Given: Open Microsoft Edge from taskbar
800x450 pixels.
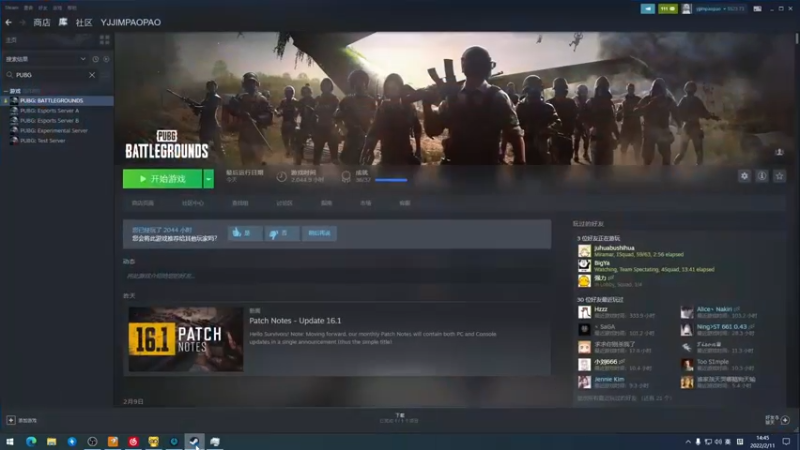Looking at the screenshot, I should pyautogui.click(x=31, y=441).
